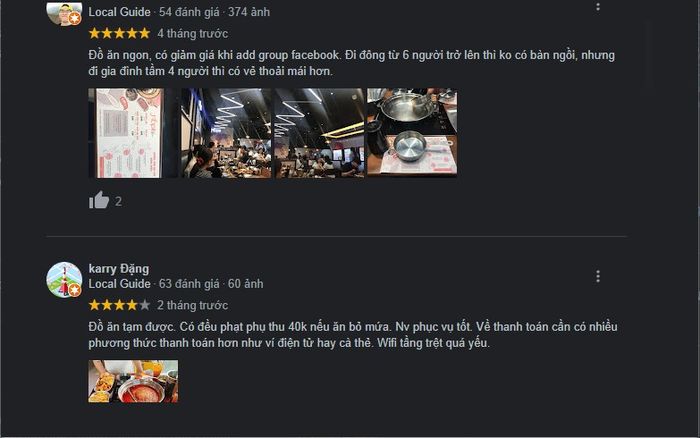Image resolution: width=700 pixels, height=438 pixels.
Task: Click the '54 đánh giá' review count
Action: (x=189, y=12)
